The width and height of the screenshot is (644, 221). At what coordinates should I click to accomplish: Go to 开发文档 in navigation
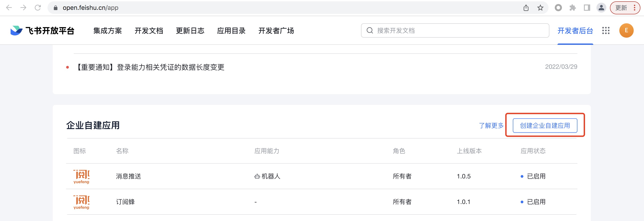click(x=149, y=31)
